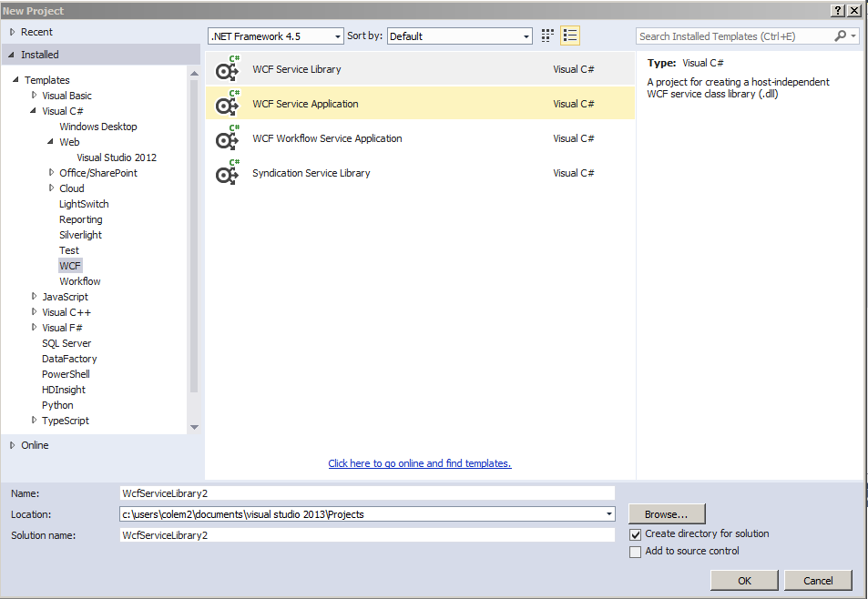Switch to small icons grid view
The height and width of the screenshot is (599, 868).
pos(547,36)
